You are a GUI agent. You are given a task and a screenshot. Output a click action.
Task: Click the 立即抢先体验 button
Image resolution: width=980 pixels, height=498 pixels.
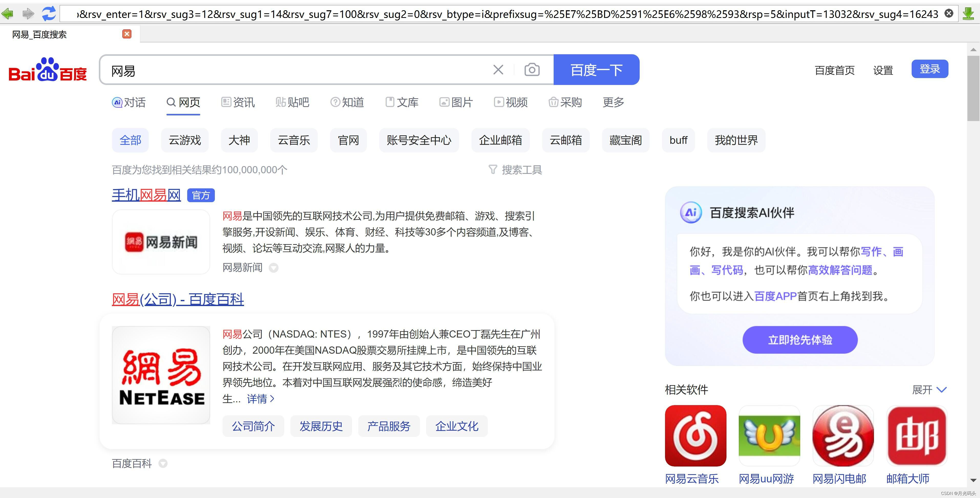(800, 340)
